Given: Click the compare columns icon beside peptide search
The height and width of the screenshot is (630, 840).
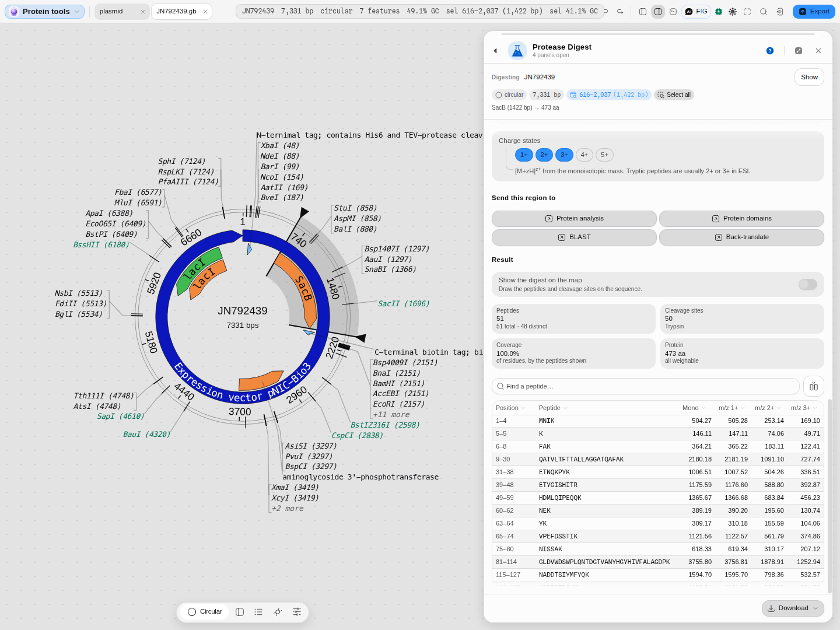Looking at the screenshot, I should (x=814, y=386).
